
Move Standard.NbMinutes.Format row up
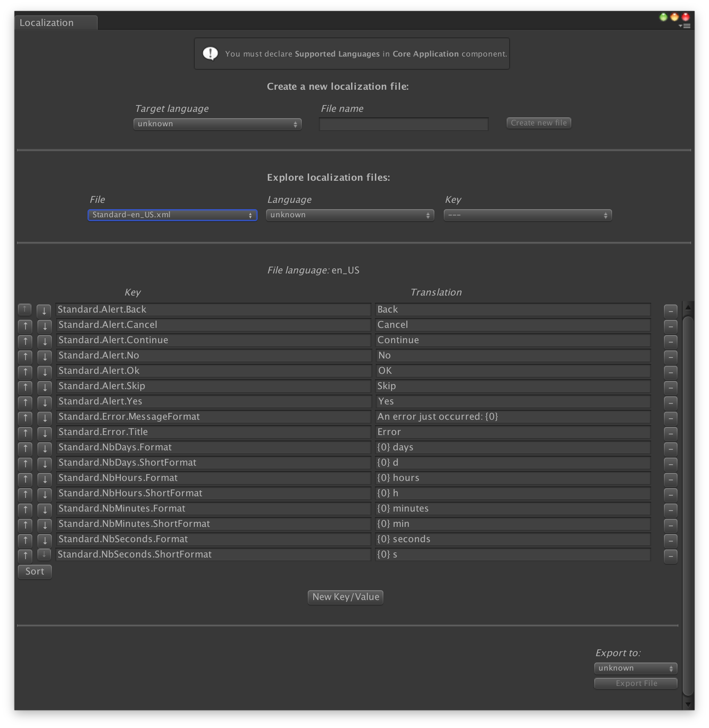tap(26, 509)
